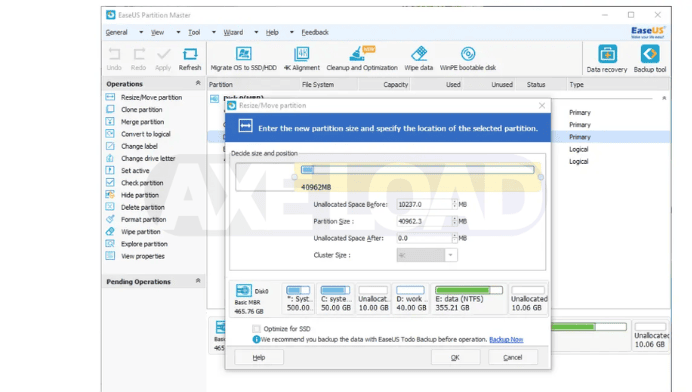Confirm resize with OK button
Viewport: 692px width, 392px height.
pyautogui.click(x=455, y=357)
